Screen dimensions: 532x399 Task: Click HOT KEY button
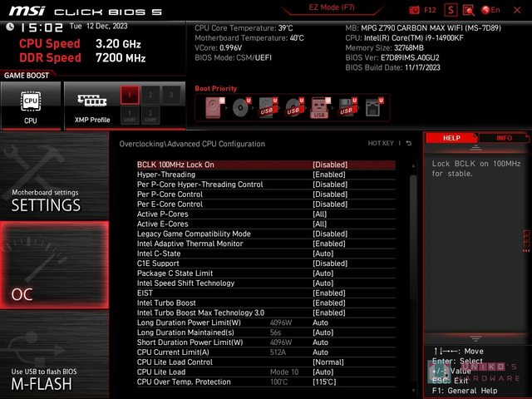(381, 144)
